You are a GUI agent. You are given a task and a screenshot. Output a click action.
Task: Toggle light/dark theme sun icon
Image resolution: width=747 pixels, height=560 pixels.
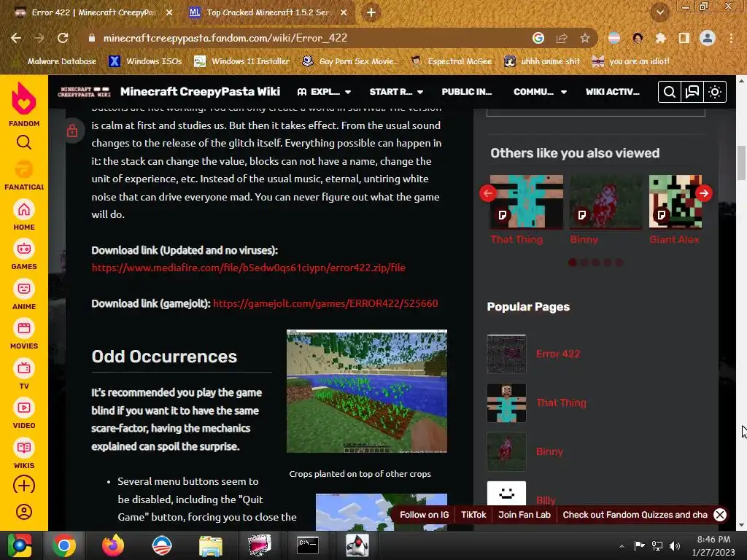[715, 92]
